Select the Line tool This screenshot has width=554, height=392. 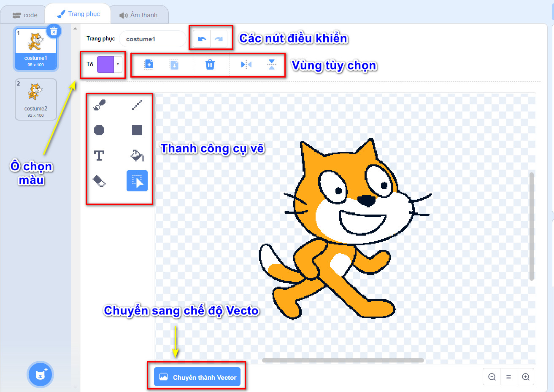pyautogui.click(x=137, y=105)
